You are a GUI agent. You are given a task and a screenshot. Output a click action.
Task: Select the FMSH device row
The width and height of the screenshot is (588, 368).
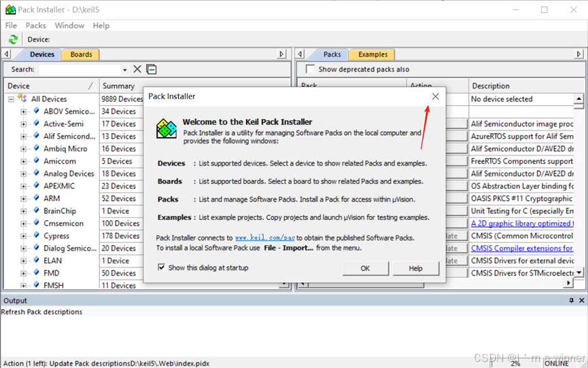tap(54, 285)
